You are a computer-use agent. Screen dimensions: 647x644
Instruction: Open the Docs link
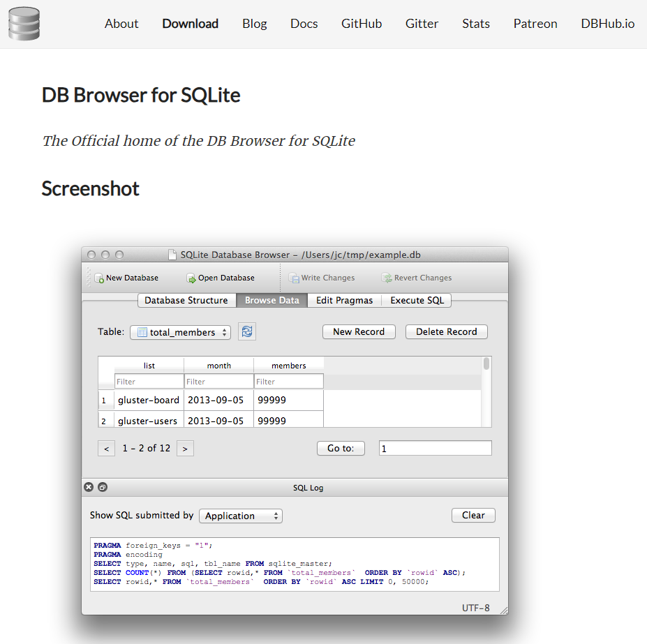point(304,24)
